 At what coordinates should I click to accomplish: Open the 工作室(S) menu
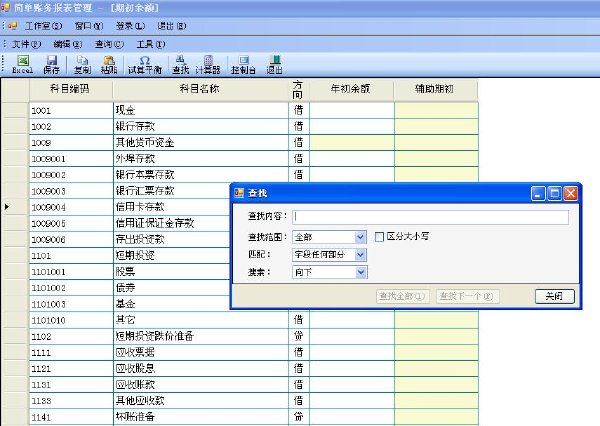point(43,26)
